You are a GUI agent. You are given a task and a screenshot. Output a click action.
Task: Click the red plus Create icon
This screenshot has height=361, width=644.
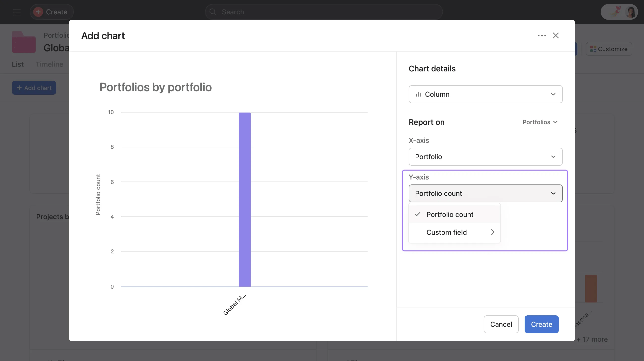click(x=38, y=12)
